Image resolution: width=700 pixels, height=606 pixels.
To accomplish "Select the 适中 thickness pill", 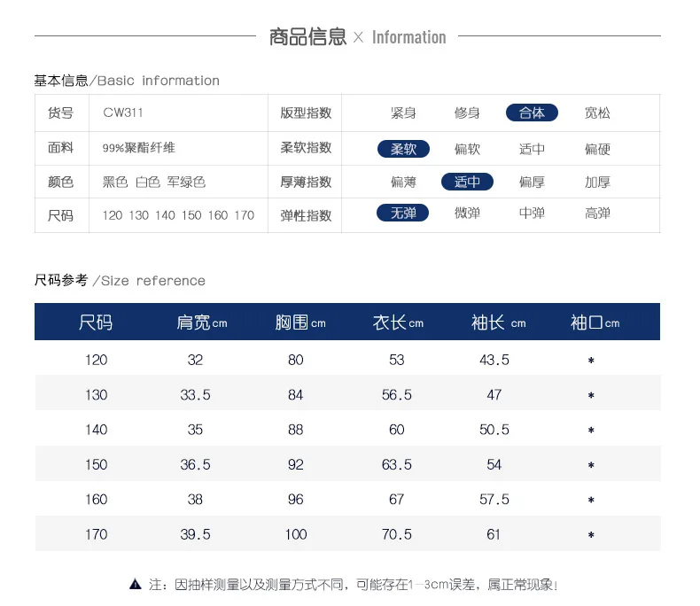I will [x=467, y=182].
